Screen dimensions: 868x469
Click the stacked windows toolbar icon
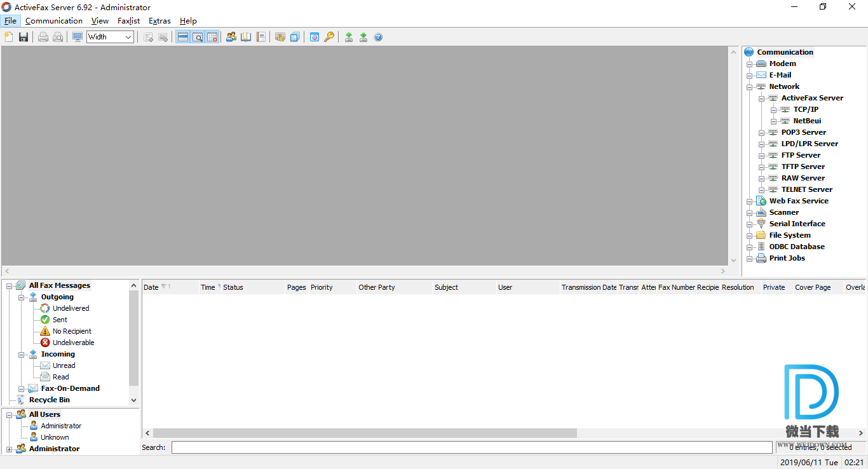pos(295,37)
